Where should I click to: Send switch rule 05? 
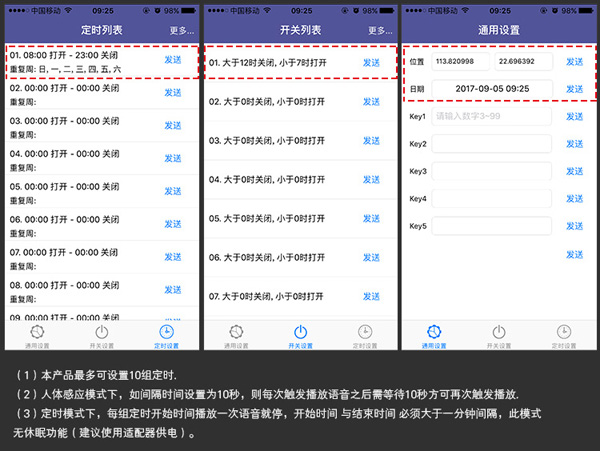click(371, 218)
